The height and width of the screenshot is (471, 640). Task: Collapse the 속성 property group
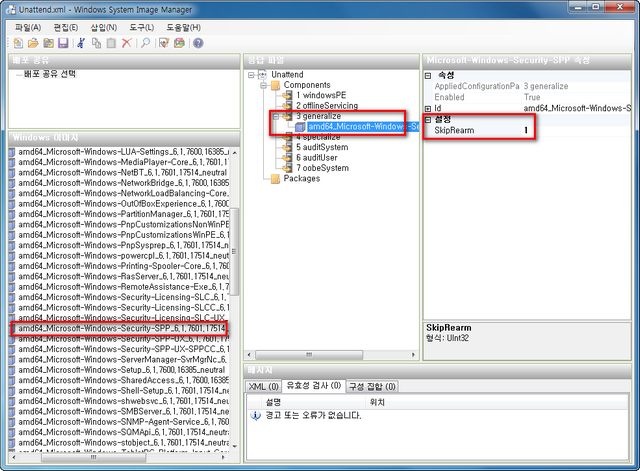[428, 76]
